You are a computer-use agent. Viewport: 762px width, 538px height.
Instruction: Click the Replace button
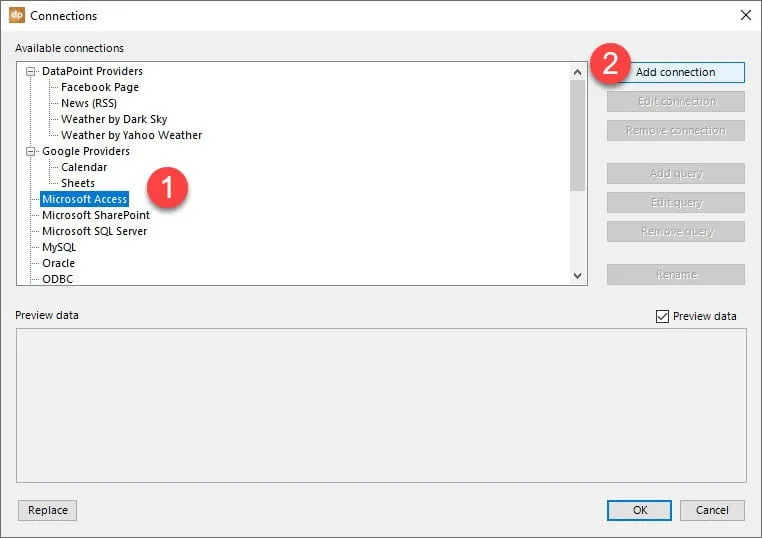pos(48,510)
